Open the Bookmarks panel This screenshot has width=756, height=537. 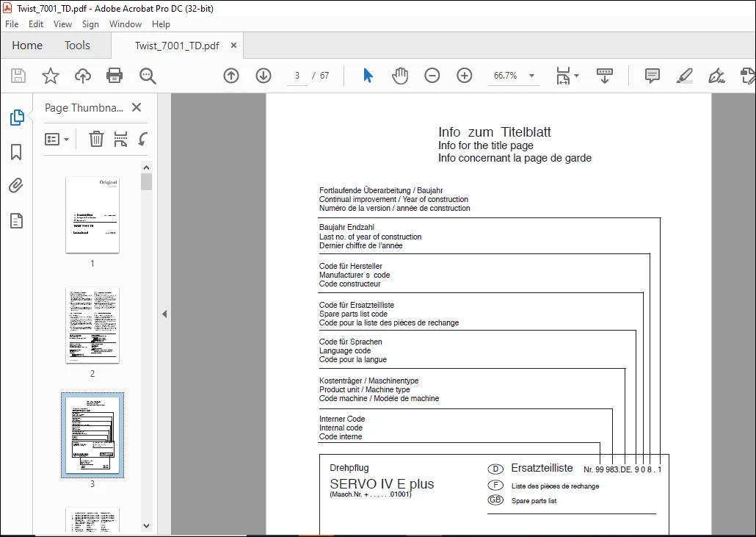16,152
